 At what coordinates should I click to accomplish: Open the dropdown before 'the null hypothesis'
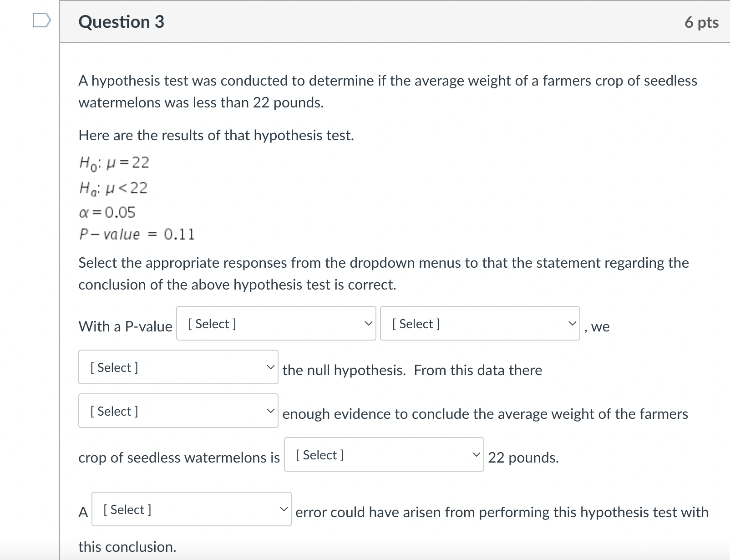[x=178, y=367]
